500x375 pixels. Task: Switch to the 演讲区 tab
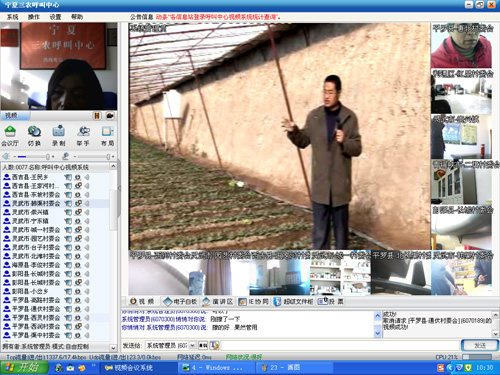pyautogui.click(x=218, y=302)
